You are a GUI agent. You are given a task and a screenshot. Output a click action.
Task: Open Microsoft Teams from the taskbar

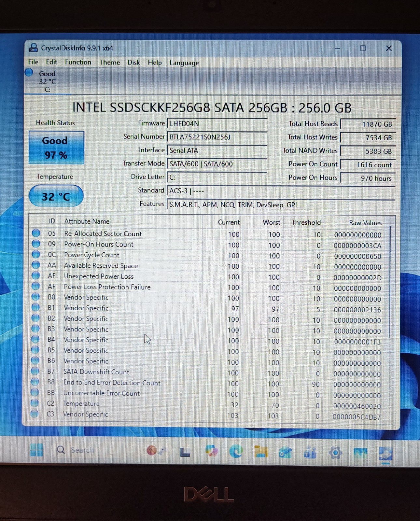coord(310,453)
